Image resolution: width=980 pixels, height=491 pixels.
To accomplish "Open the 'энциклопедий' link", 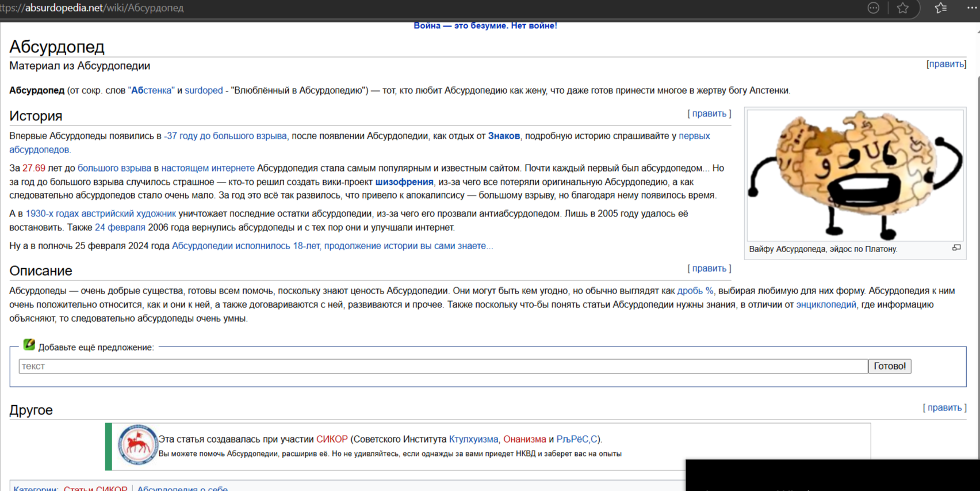I will tap(826, 305).
